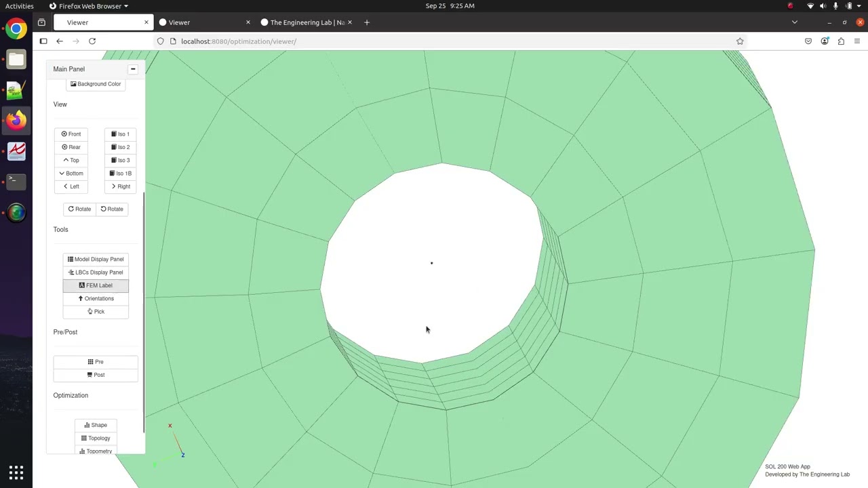Open Save to Pocket icon
Screen dimensions: 868x488
808,41
